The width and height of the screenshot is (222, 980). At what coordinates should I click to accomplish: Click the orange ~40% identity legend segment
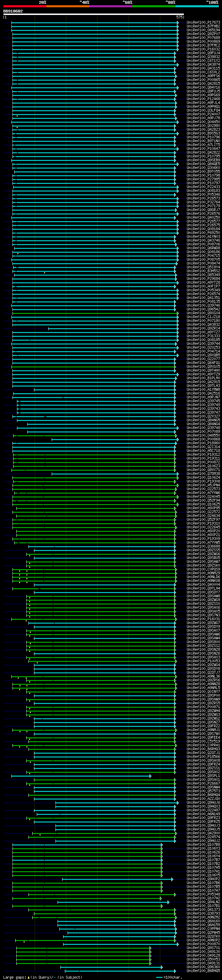[68, 6]
